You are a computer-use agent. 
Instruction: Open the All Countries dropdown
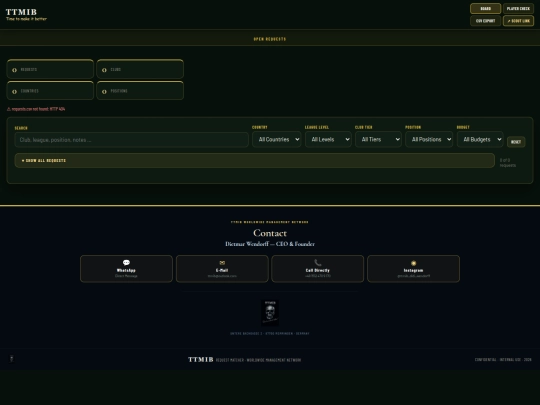tap(277, 139)
